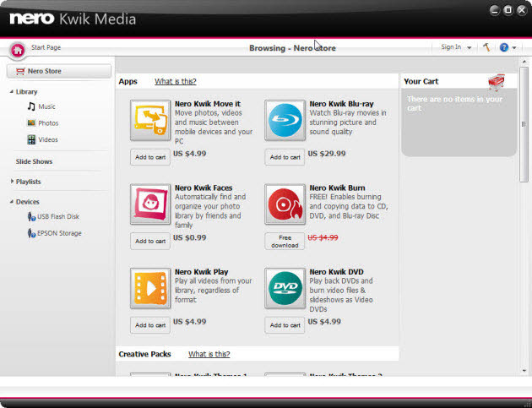Click the scrollbar down arrow
This screenshot has width=532, height=408.
(x=524, y=371)
